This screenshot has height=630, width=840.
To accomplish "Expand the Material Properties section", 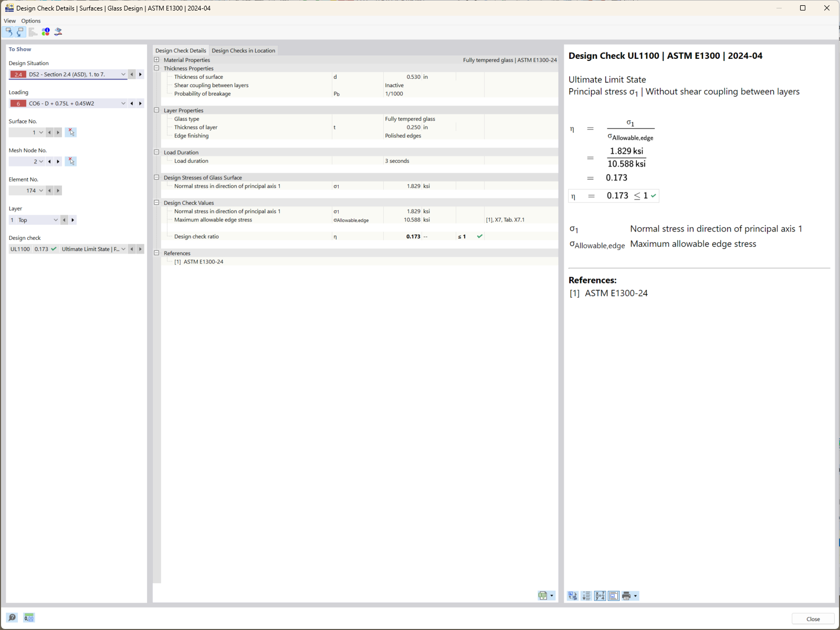I will tap(156, 60).
